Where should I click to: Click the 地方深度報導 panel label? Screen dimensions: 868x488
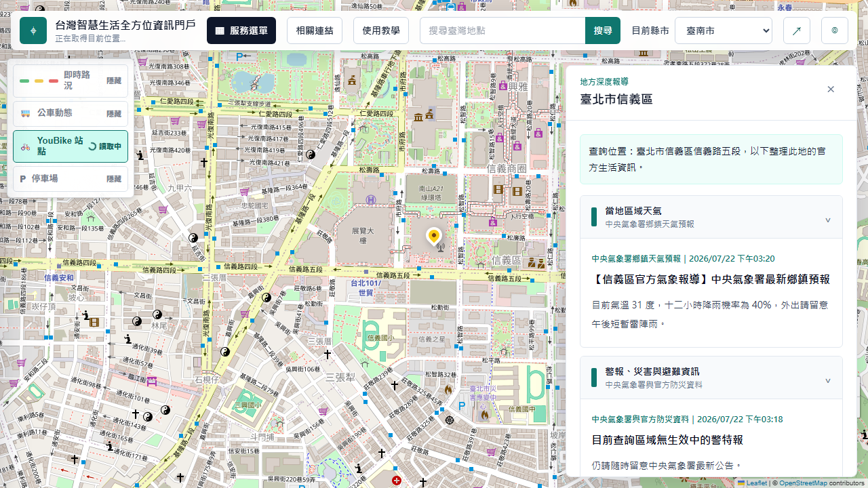tap(604, 81)
